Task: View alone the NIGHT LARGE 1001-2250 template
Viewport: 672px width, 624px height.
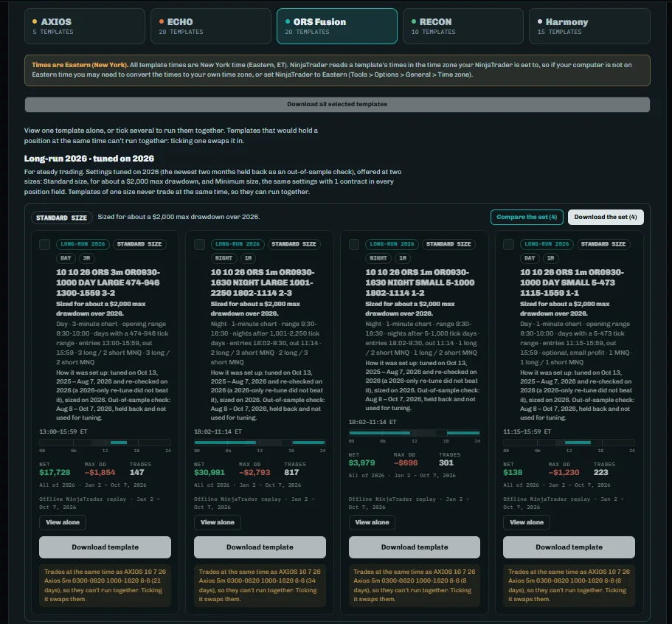Action: (218, 522)
